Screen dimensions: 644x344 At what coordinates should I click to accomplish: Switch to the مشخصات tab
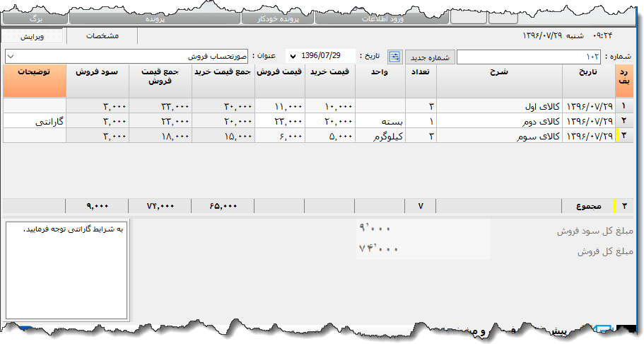pyautogui.click(x=103, y=35)
